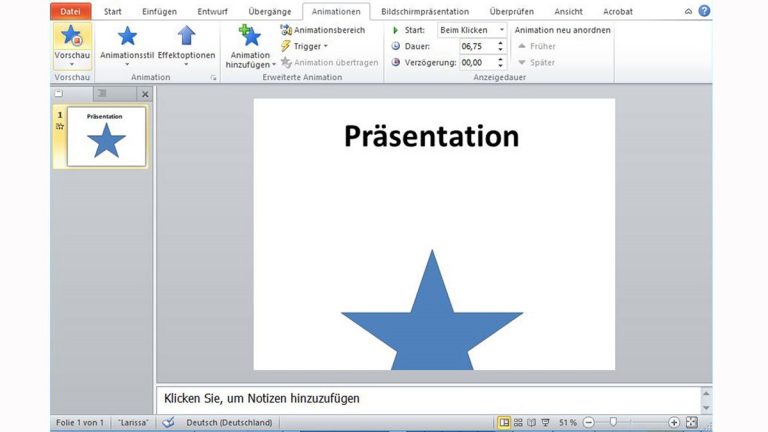Expand the Trigger dropdown

[304, 46]
